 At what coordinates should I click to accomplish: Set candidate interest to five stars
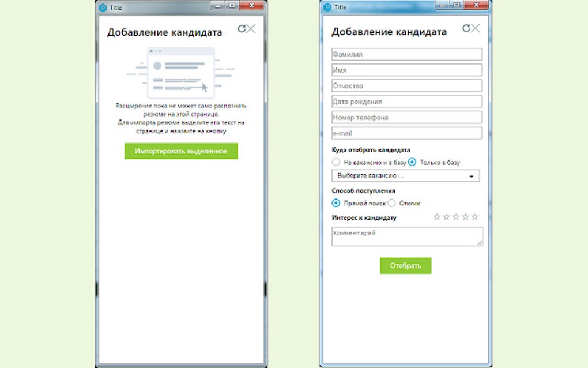click(475, 217)
